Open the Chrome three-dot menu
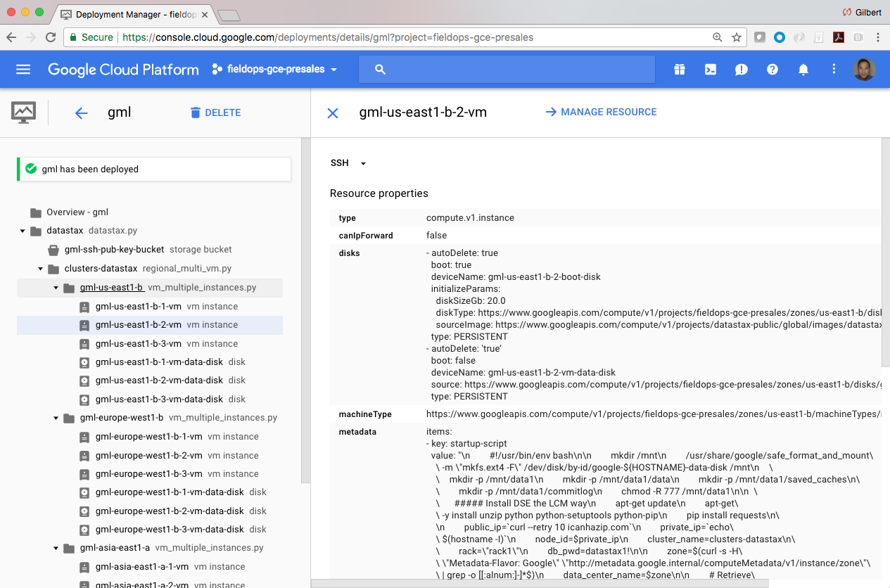Screen dimensions: 890x588 coord(878,37)
